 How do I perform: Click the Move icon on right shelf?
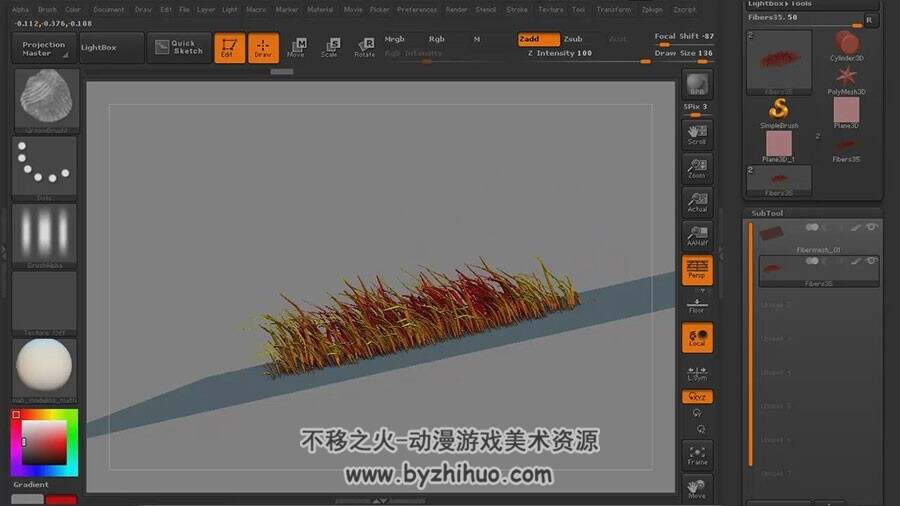tap(697, 489)
